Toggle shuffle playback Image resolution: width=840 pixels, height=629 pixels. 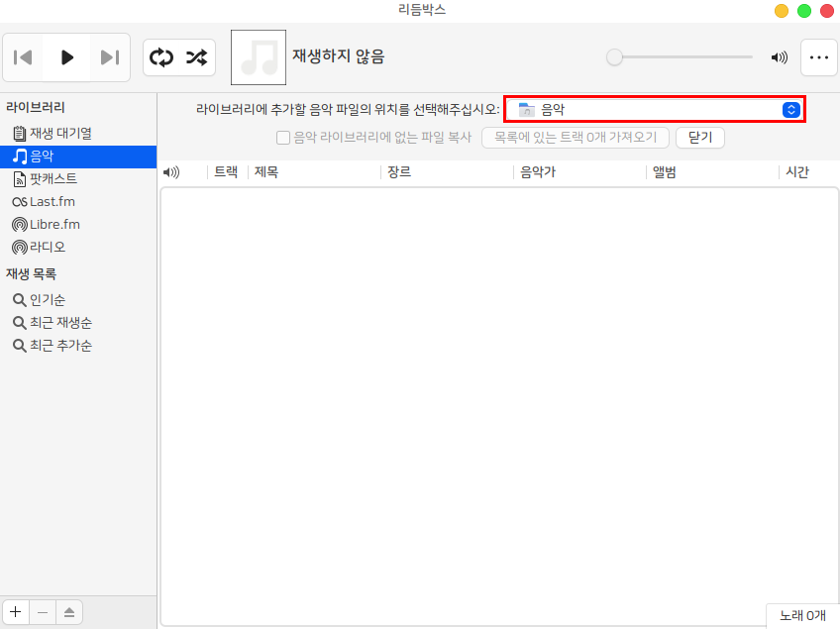pyautogui.click(x=196, y=57)
